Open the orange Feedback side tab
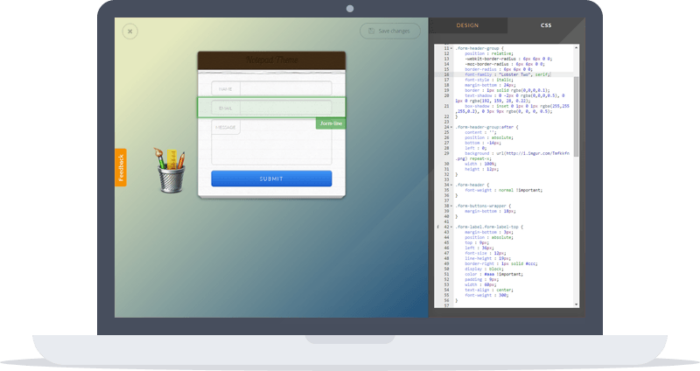700x371 pixels. click(x=121, y=167)
